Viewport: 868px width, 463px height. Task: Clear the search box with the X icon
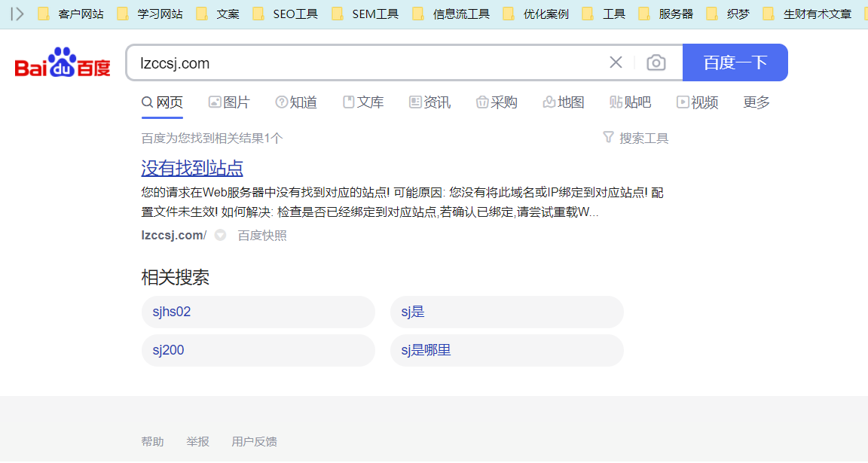(x=616, y=62)
